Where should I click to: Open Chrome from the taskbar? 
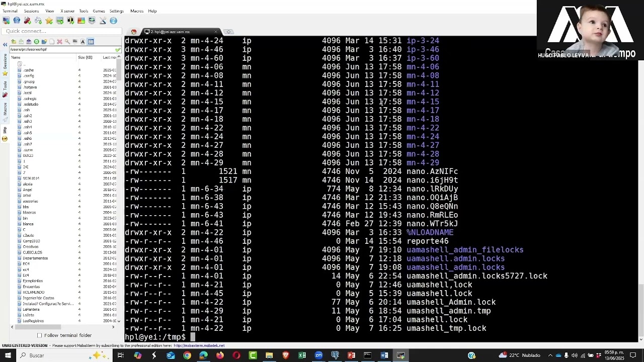187,355
